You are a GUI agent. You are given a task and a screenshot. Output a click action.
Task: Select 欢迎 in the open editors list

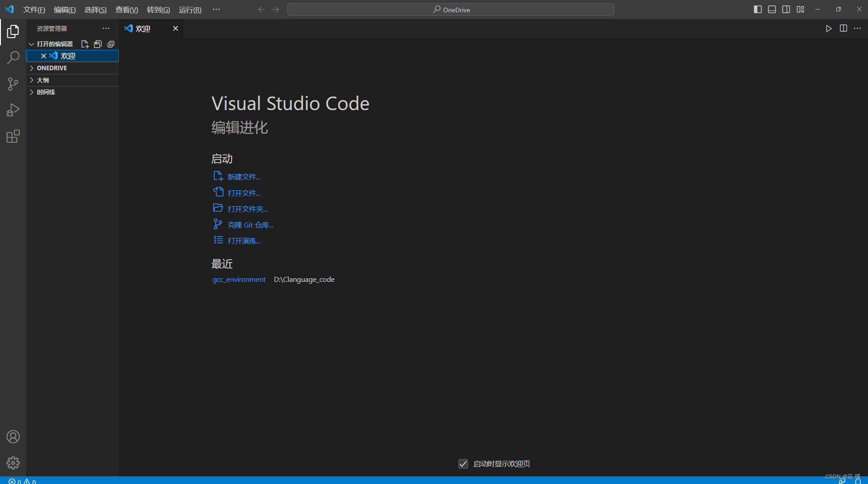click(x=72, y=56)
